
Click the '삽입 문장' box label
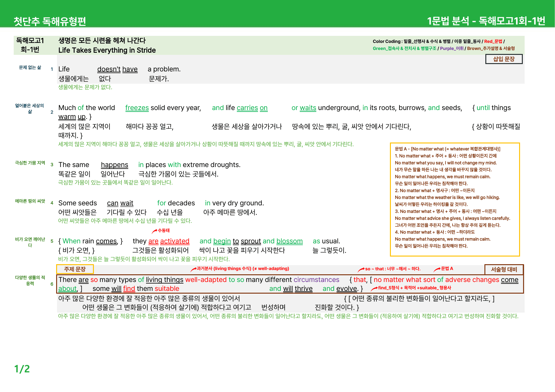point(504,59)
